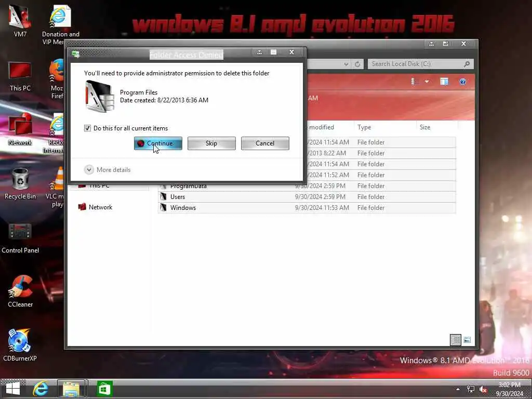Screen dimensions: 532x399
Task: Select the ProgramData folder row
Action: (307, 186)
